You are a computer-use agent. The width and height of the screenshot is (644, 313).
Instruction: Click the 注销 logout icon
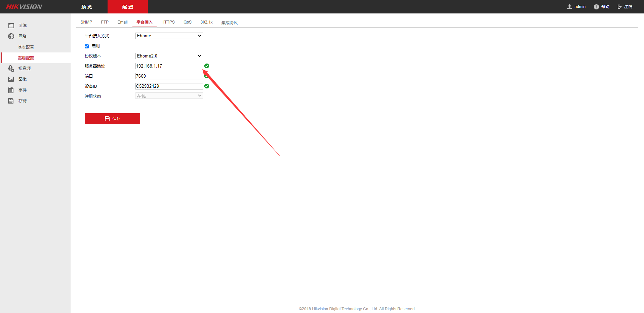point(619,7)
